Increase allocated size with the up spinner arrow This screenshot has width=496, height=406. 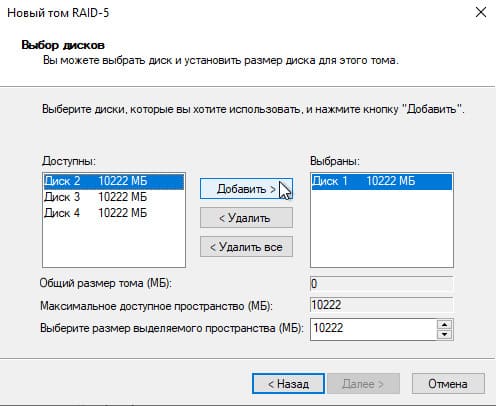pyautogui.click(x=444, y=324)
